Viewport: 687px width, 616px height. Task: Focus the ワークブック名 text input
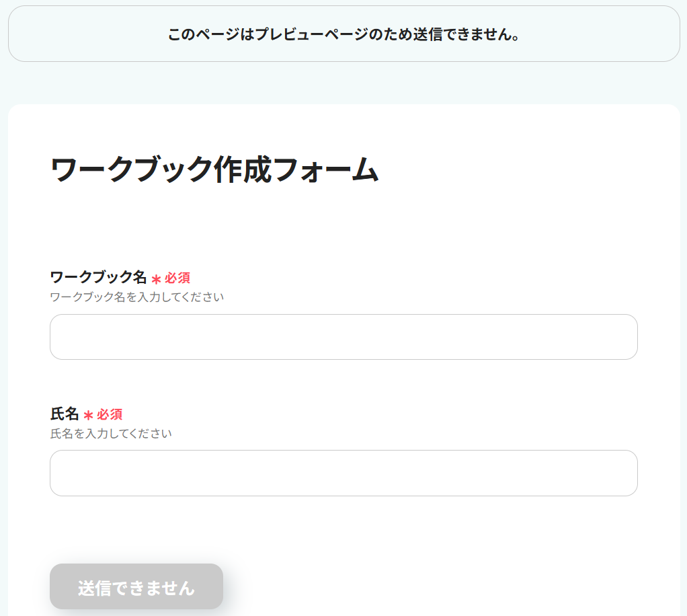[343, 337]
